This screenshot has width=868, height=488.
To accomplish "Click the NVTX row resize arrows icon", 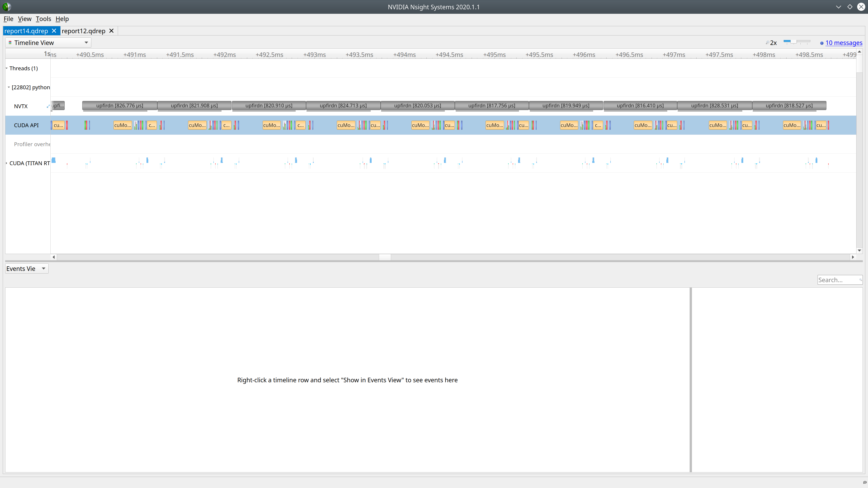I will point(48,106).
